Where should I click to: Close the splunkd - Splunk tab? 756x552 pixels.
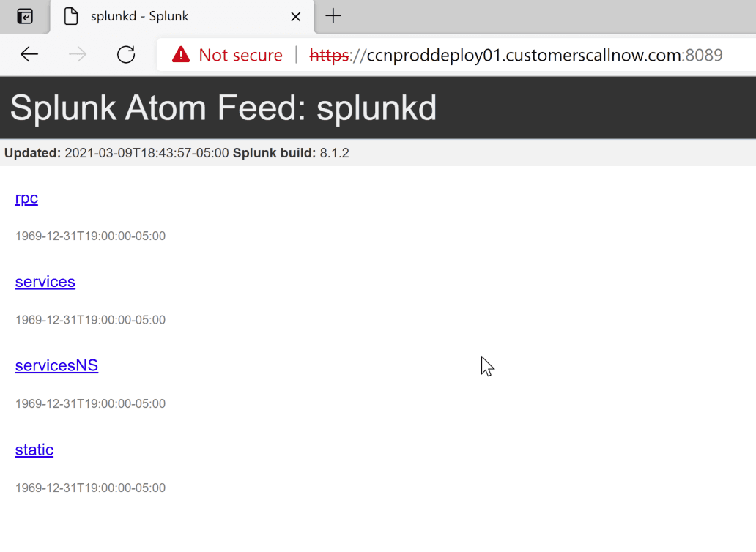pyautogui.click(x=295, y=17)
